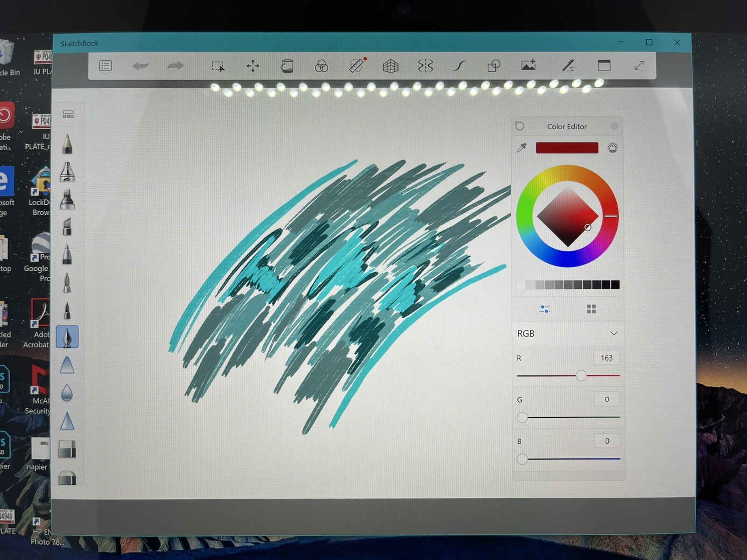The width and height of the screenshot is (747, 560).
Task: Open the brush library at palette top
Action: coord(68,114)
